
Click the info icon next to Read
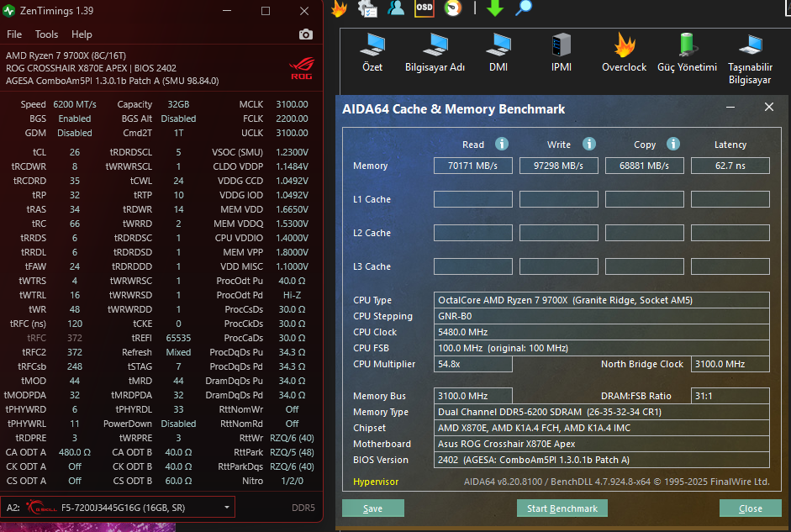click(502, 144)
